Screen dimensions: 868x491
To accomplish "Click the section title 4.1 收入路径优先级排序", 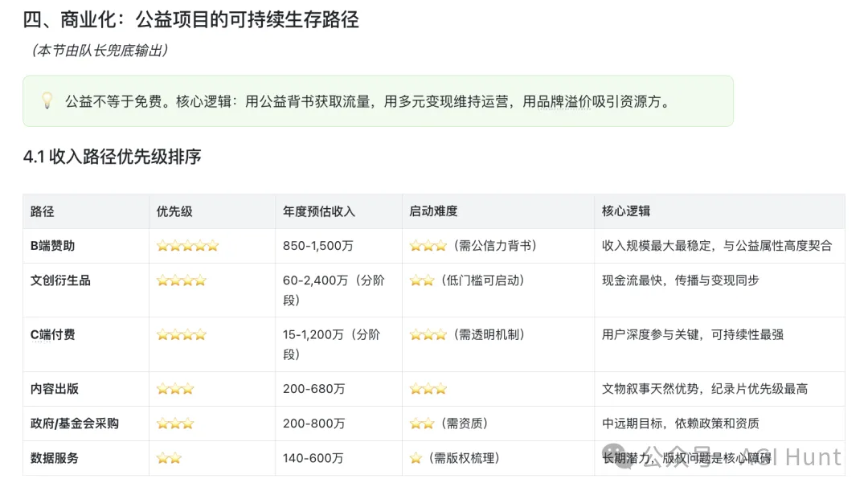I will 113,158.
